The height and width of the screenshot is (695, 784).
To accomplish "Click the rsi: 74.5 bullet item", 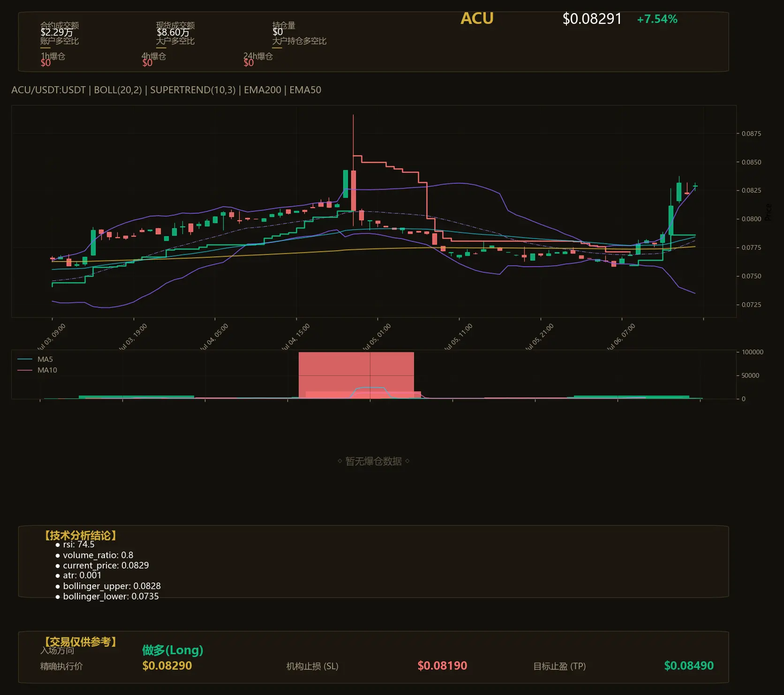I will click(75, 545).
